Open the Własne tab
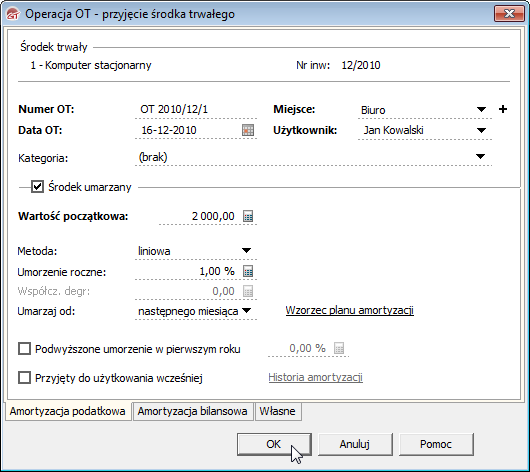Screen dimensions: 530x472 pos(278,411)
